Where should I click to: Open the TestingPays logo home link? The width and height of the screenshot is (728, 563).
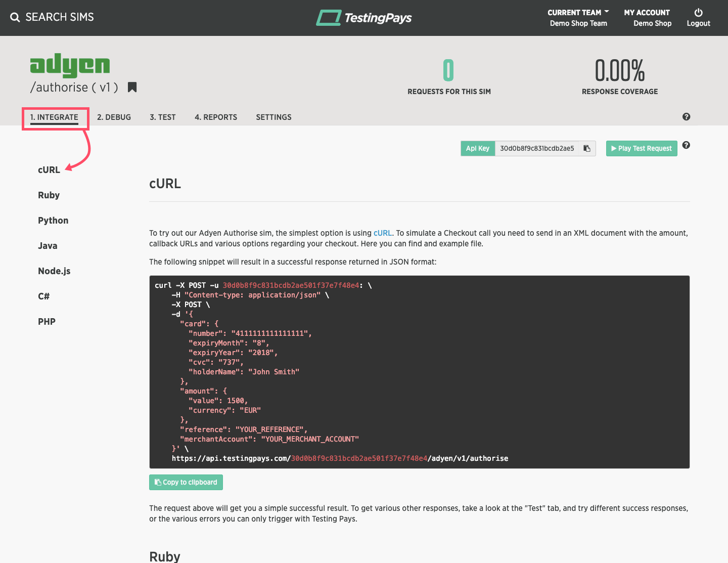[364, 18]
